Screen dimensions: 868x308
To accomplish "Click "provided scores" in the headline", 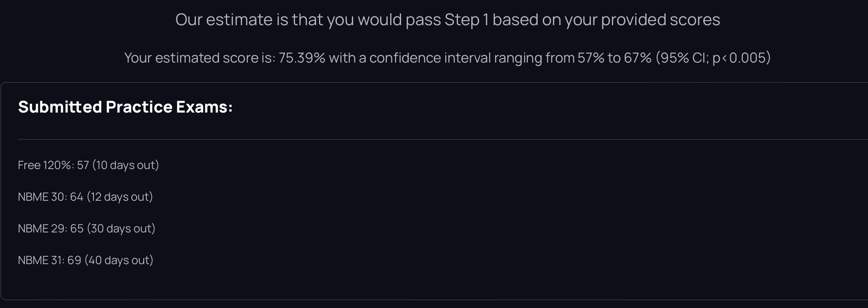I will pos(660,20).
